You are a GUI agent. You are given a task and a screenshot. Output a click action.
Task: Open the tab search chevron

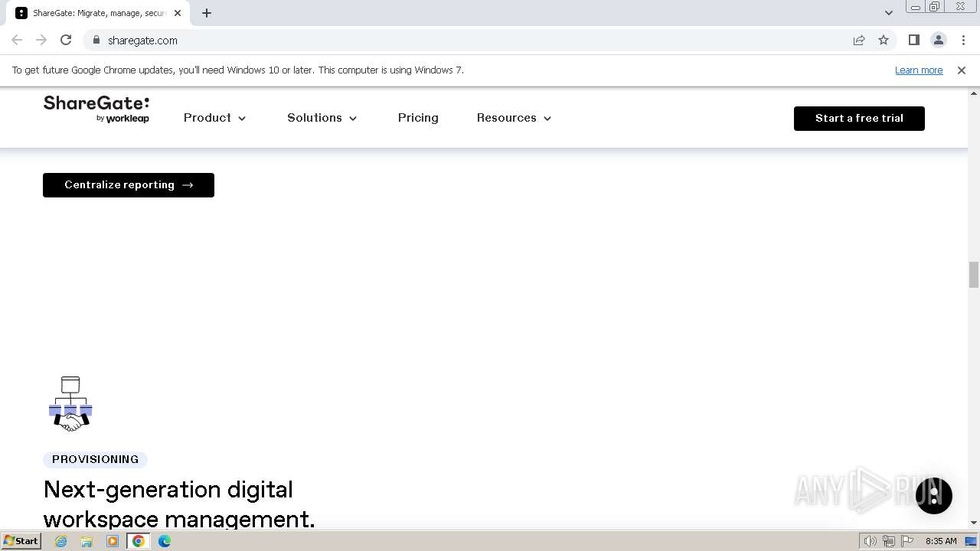888,13
